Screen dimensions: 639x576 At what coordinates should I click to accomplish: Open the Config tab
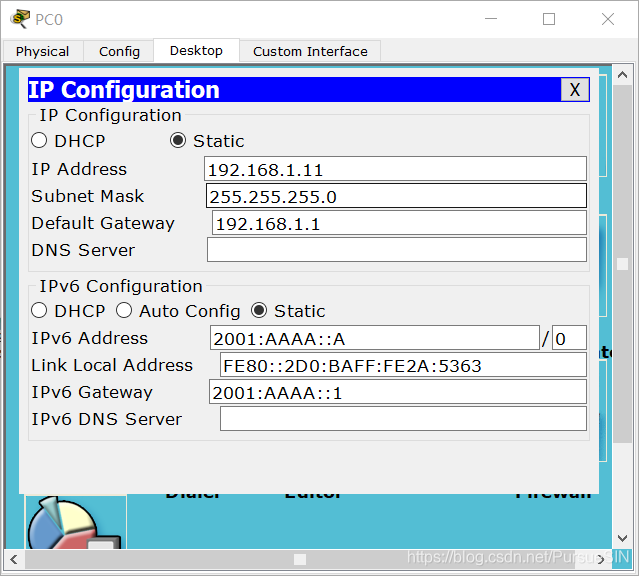(x=119, y=51)
